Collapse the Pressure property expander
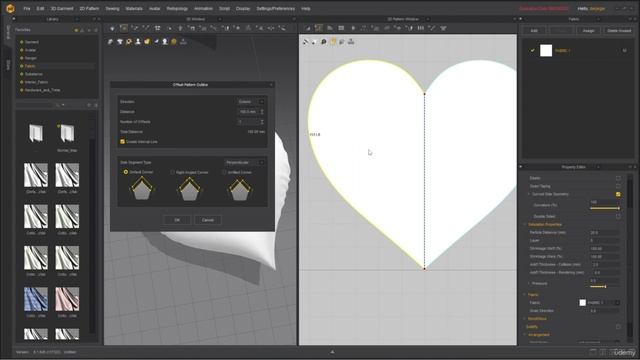 [529, 283]
